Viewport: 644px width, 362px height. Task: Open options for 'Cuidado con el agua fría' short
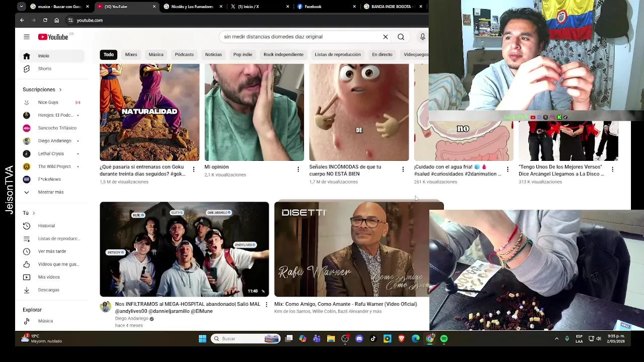pyautogui.click(x=508, y=169)
